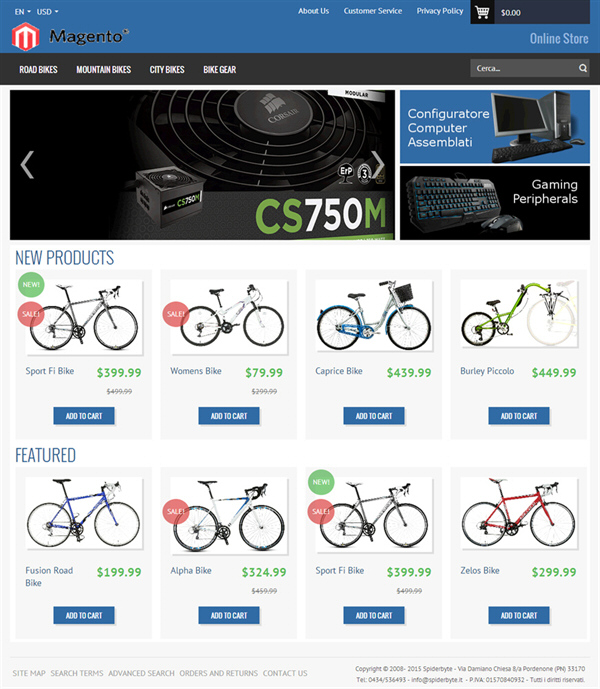Viewport: 600px width, 689px height.
Task: Add Caprice Bike to cart
Action: click(374, 416)
